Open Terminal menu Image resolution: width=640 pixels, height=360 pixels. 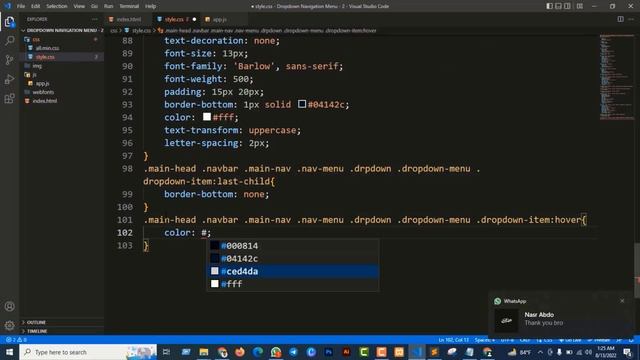pos(129,6)
